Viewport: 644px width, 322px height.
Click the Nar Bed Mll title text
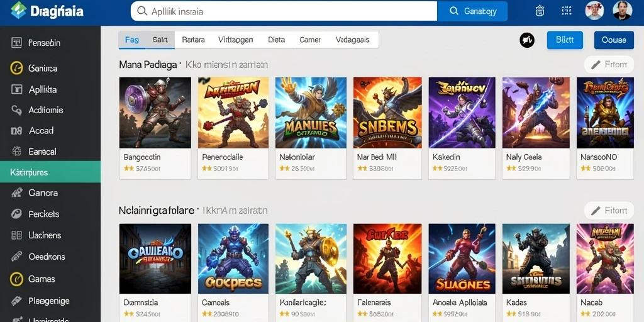(x=377, y=157)
